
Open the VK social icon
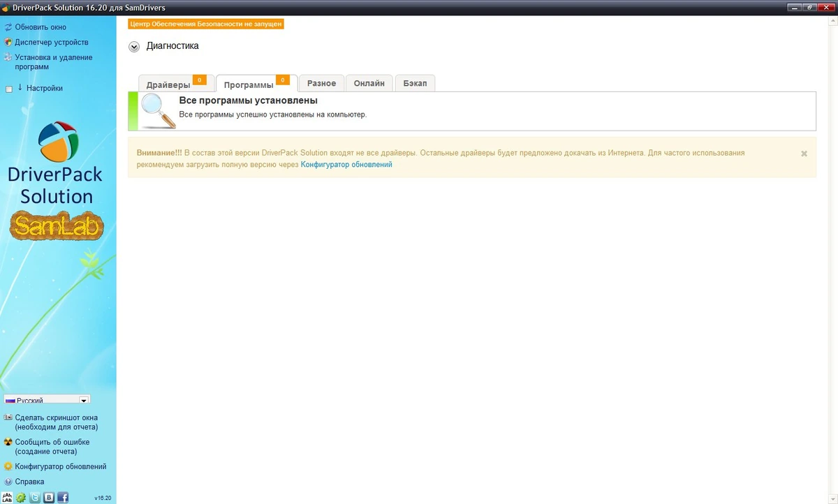tap(49, 498)
